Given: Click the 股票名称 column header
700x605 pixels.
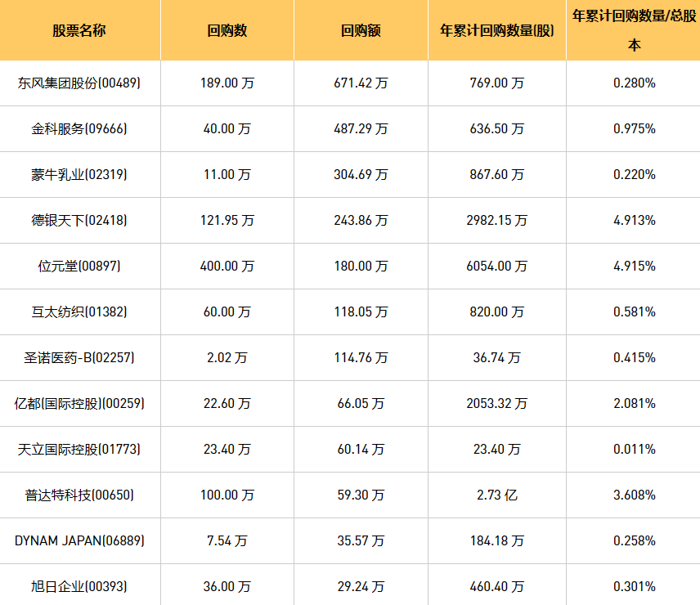Looking at the screenshot, I should pyautogui.click(x=79, y=30).
